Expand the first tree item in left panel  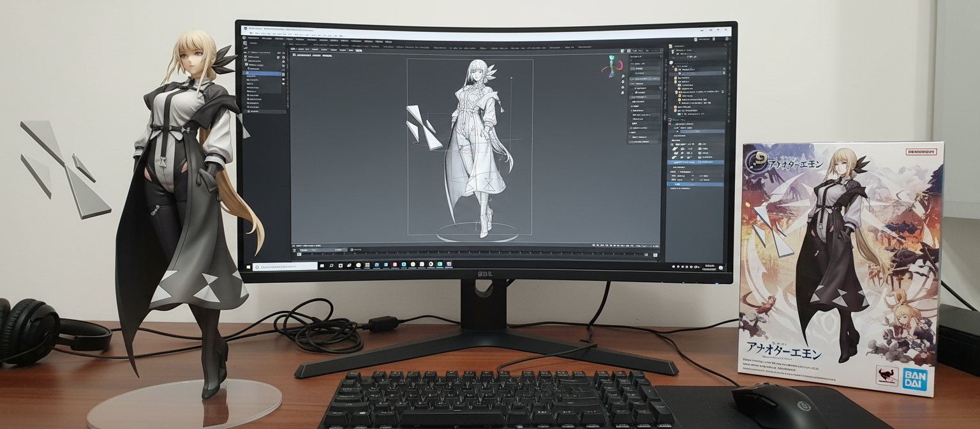(246, 56)
